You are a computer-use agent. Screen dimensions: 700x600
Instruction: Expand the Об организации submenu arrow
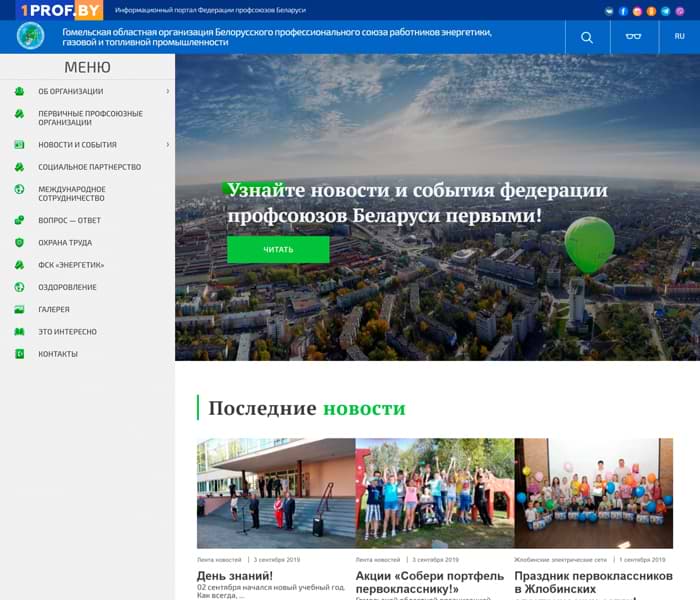click(x=168, y=91)
